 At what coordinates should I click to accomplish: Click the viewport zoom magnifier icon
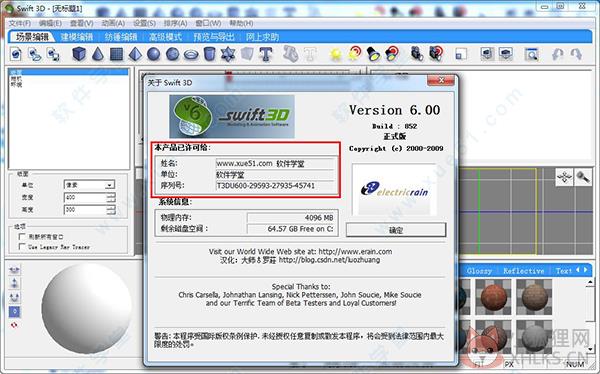(x=583, y=177)
